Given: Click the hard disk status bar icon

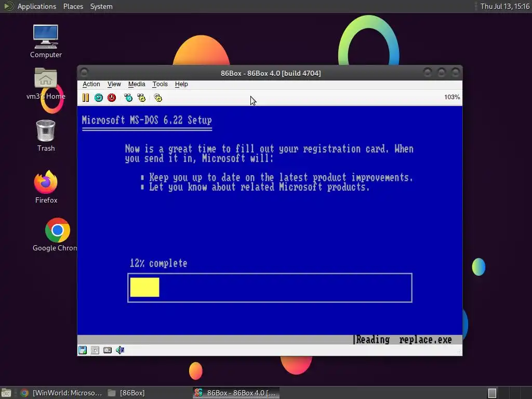Looking at the screenshot, I should click(x=108, y=350).
